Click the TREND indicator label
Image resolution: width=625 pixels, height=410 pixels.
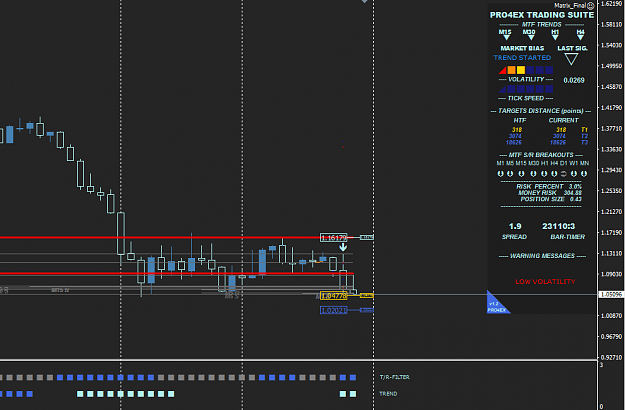pos(388,394)
